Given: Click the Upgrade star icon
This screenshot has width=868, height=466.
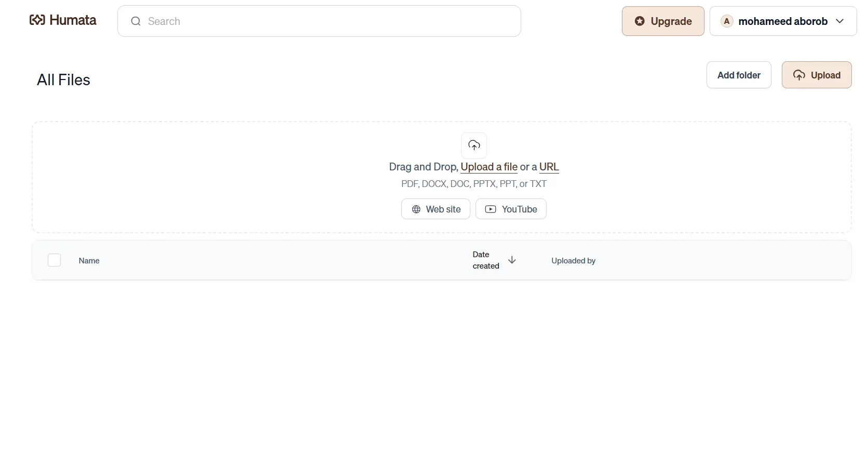Looking at the screenshot, I should click(640, 21).
